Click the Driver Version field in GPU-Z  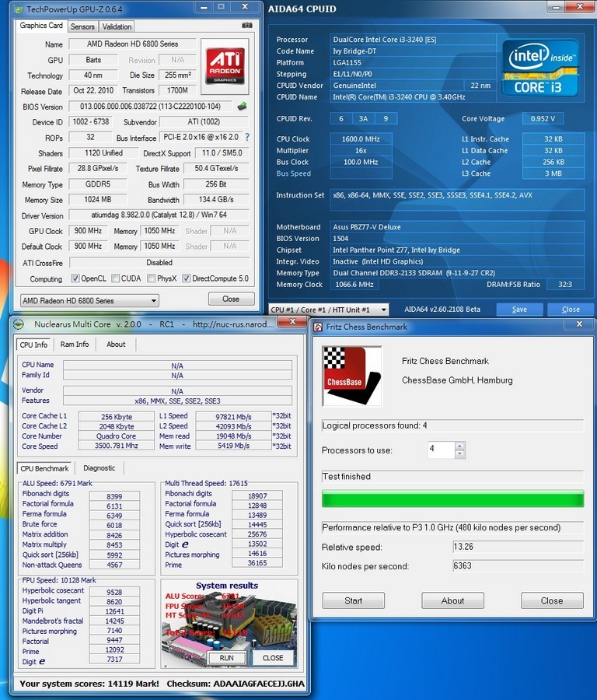pos(159,215)
